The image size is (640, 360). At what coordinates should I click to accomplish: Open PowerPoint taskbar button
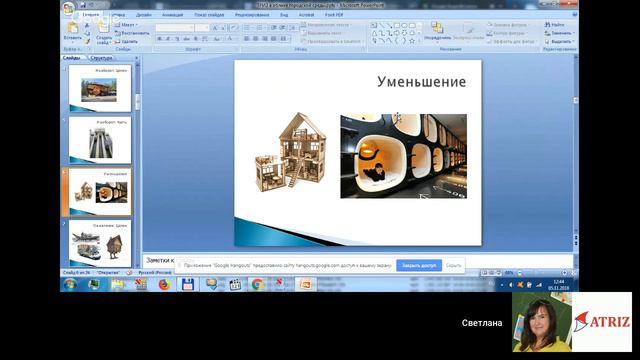click(305, 284)
